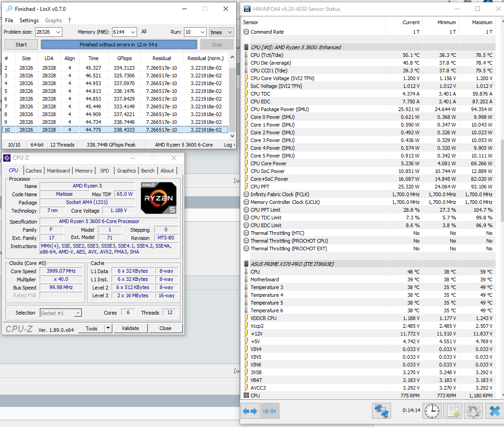This screenshot has width=504, height=427.
Task: Click fan icon beside CPU 775 RPM
Action: click(246, 396)
